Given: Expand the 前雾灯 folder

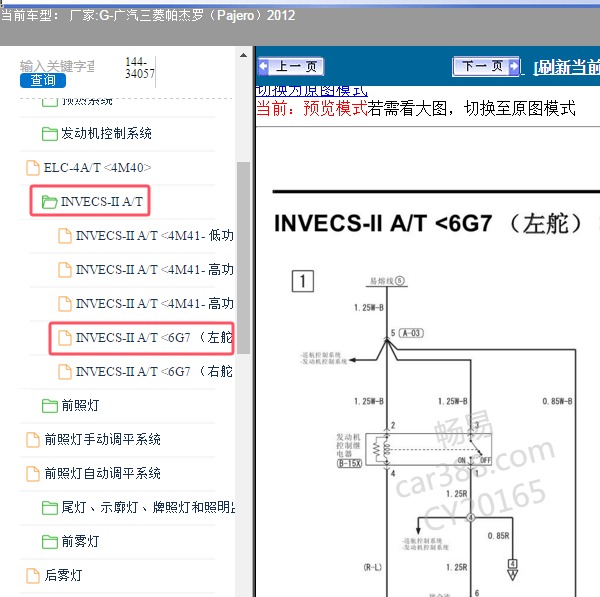Looking at the screenshot, I should [80, 542].
